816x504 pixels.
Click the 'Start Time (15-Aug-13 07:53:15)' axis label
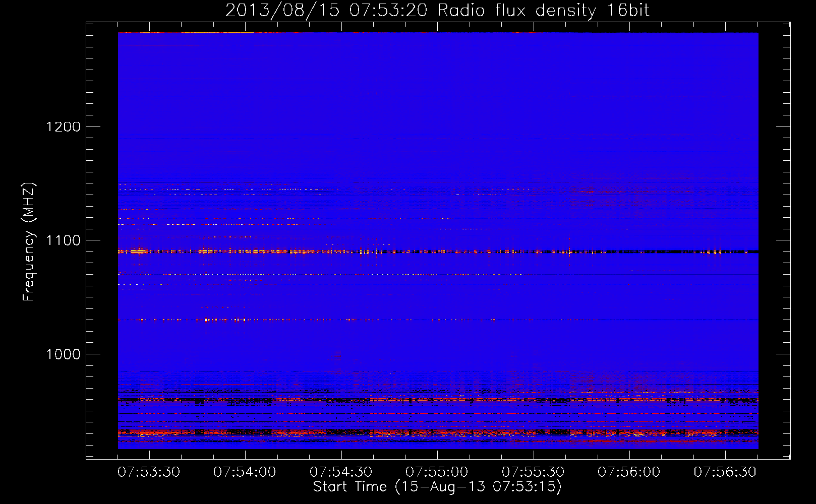pyautogui.click(x=437, y=487)
